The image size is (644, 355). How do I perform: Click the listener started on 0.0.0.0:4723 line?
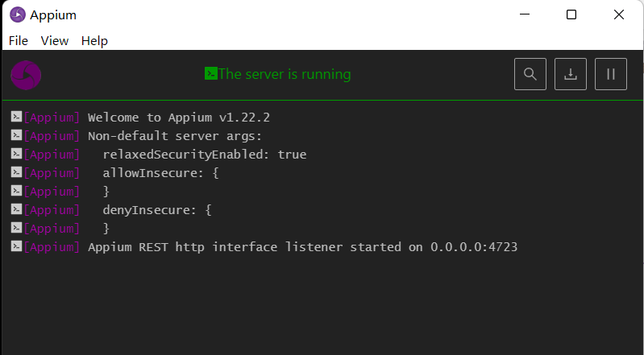tap(303, 247)
